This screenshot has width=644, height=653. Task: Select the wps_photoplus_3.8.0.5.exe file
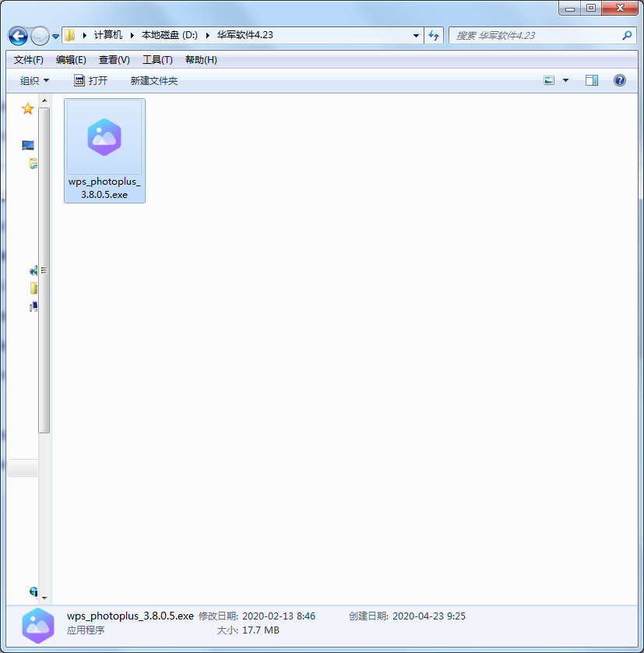pos(104,150)
